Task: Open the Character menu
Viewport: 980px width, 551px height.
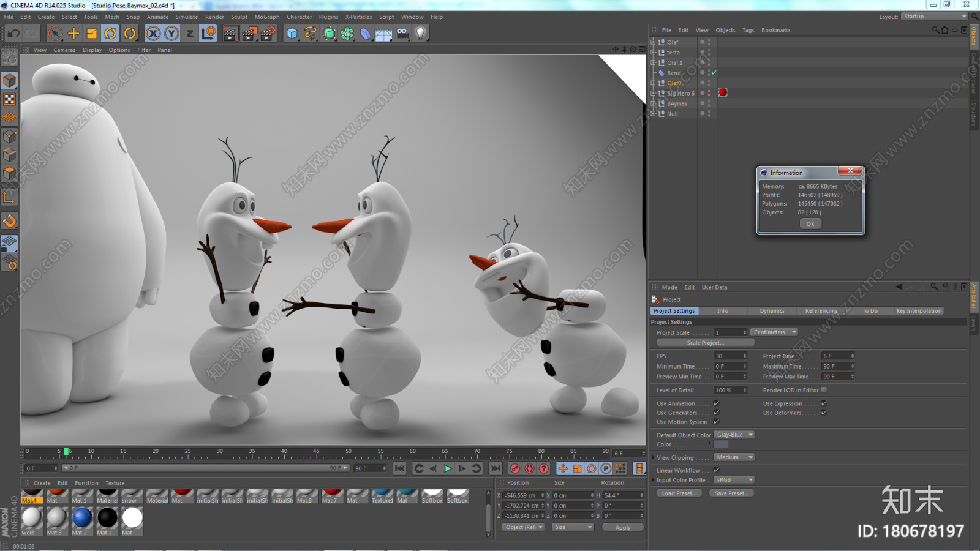Action: (x=300, y=17)
